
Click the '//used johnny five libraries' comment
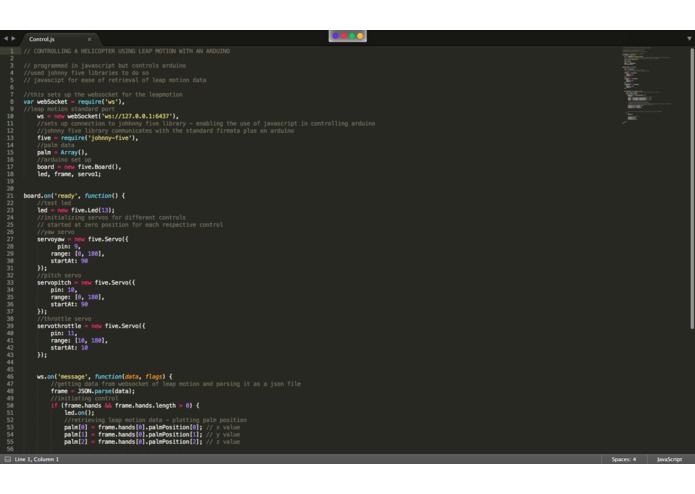pyautogui.click(x=86, y=73)
